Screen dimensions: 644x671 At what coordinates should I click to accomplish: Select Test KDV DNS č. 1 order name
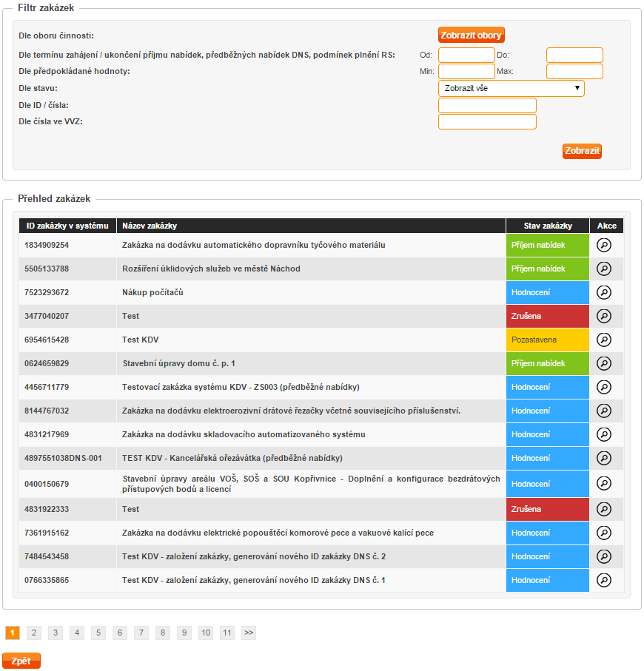253,580
